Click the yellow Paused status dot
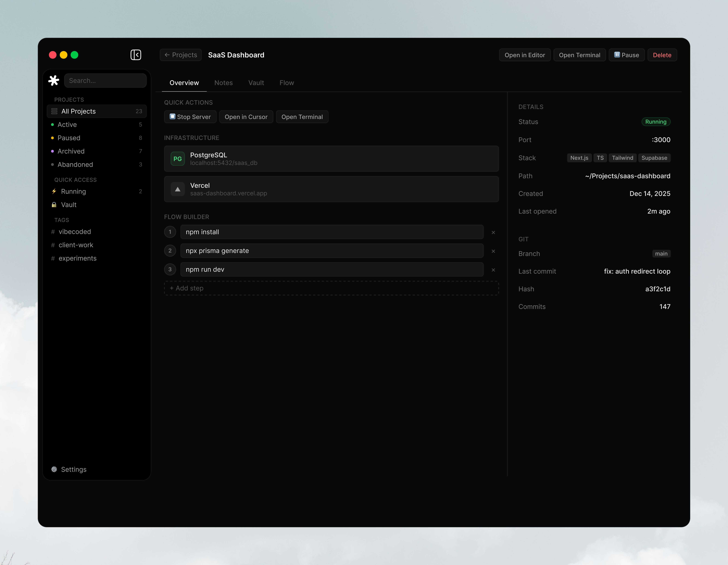 coord(52,138)
